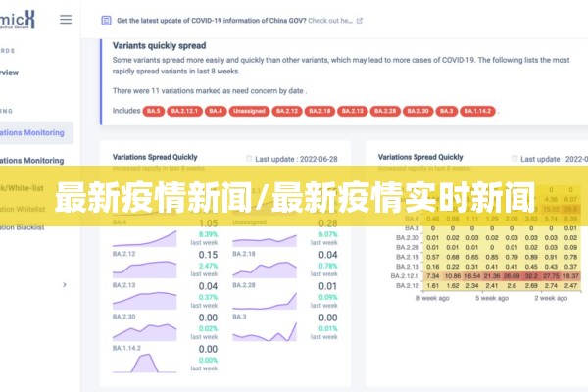This screenshot has height=392, width=588.
Task: Click the BA.2.30 red tag
Action: 417,111
